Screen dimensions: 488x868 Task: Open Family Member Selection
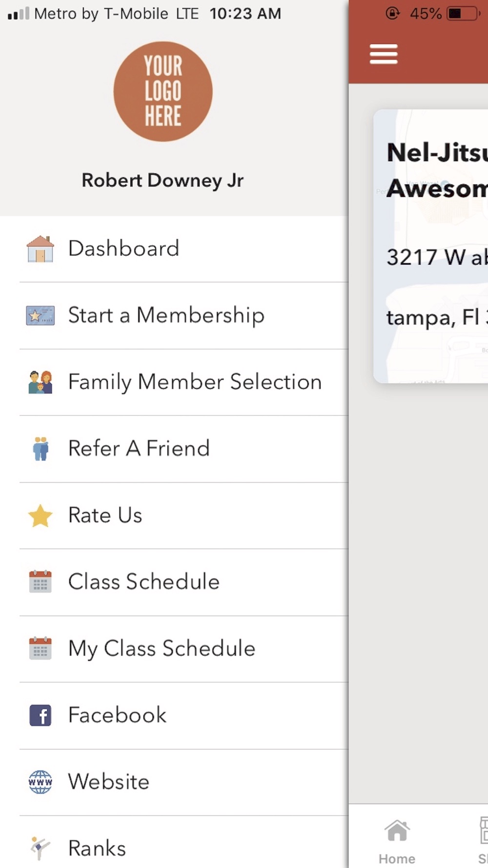[195, 382]
